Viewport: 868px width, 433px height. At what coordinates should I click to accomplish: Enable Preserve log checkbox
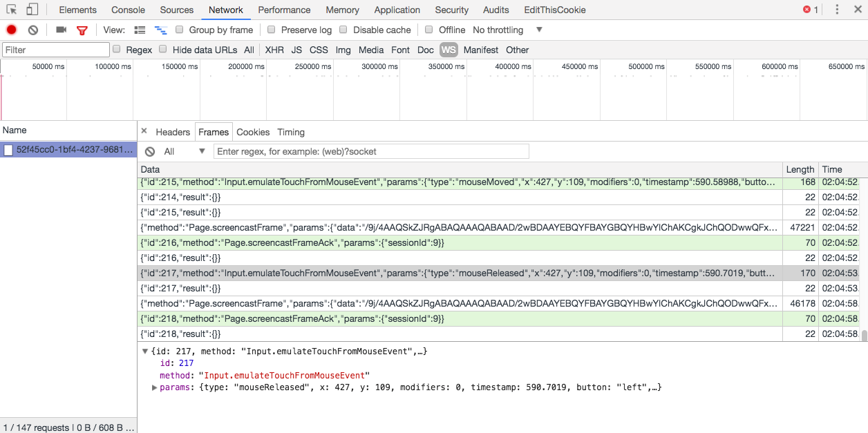click(272, 30)
